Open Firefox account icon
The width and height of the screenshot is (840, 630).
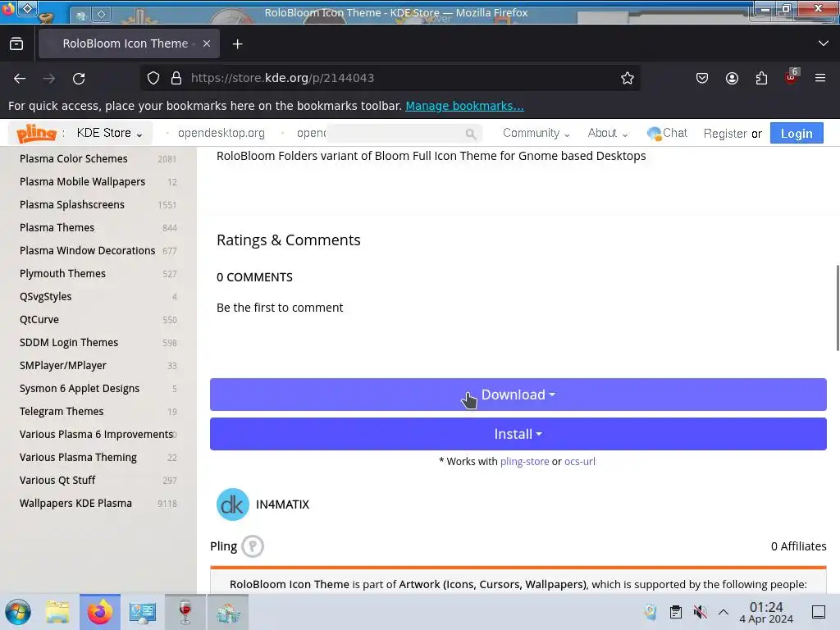(732, 78)
